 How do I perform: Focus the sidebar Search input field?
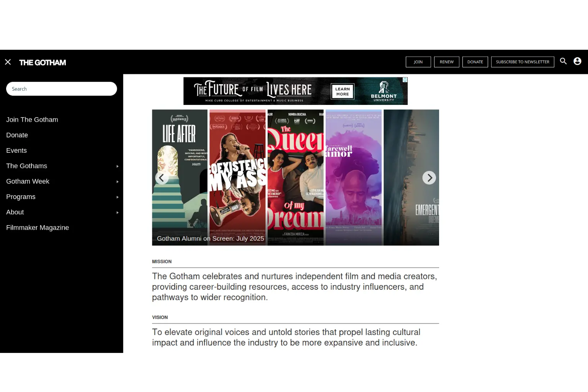[61, 89]
